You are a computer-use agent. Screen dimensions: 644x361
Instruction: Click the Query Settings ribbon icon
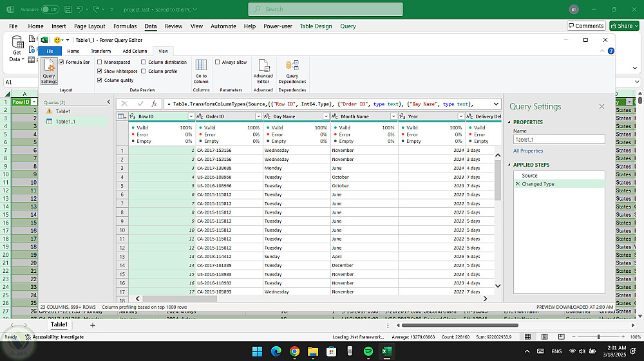tap(49, 71)
